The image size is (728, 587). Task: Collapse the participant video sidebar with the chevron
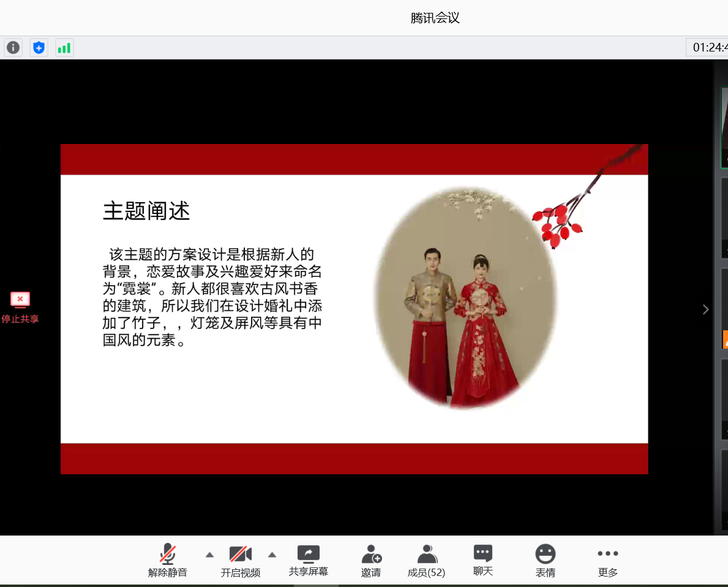[705, 309]
